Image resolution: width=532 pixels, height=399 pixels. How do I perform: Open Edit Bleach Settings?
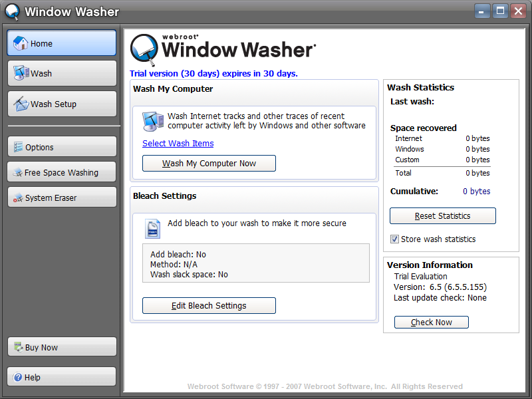[209, 306]
